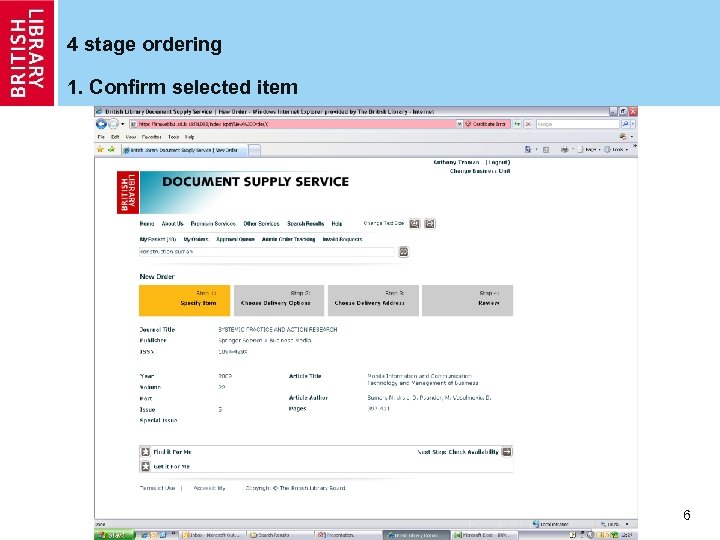Focus the Google search box in toolbar
720x540 pixels.
click(x=577, y=124)
